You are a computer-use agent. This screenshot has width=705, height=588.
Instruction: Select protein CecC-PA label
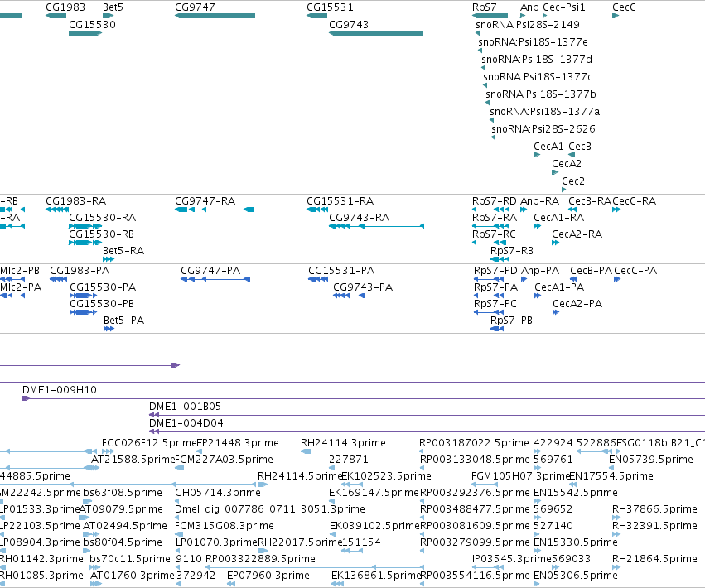click(x=635, y=271)
